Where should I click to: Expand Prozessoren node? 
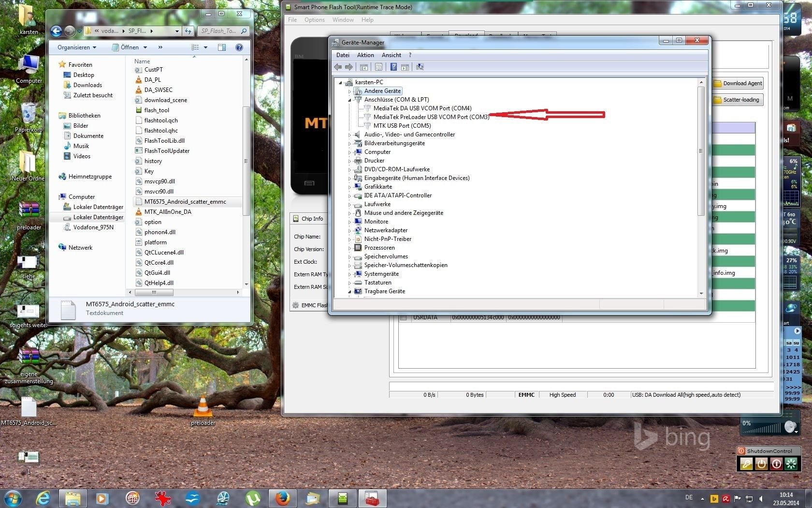pos(349,248)
